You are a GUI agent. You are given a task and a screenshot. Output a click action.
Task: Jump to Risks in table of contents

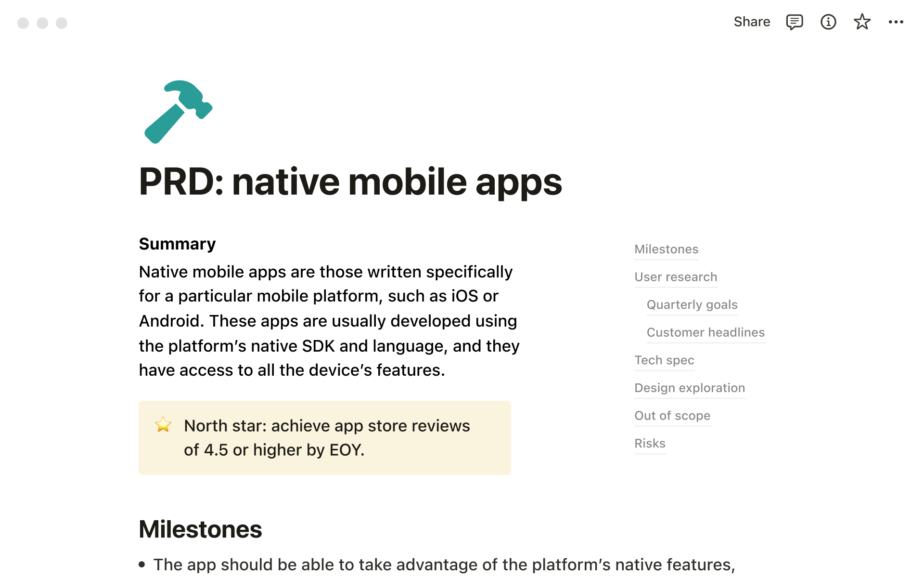point(649,443)
